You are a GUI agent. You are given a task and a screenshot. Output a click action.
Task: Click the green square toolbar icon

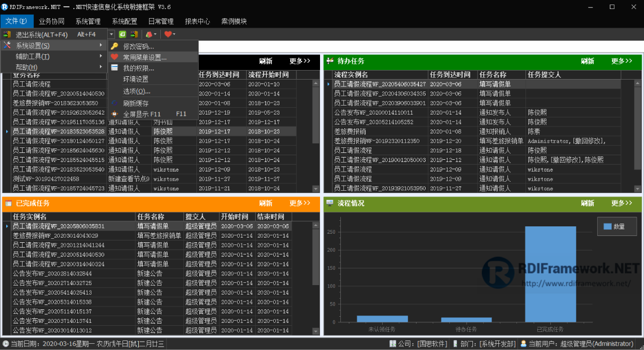[x=122, y=34]
